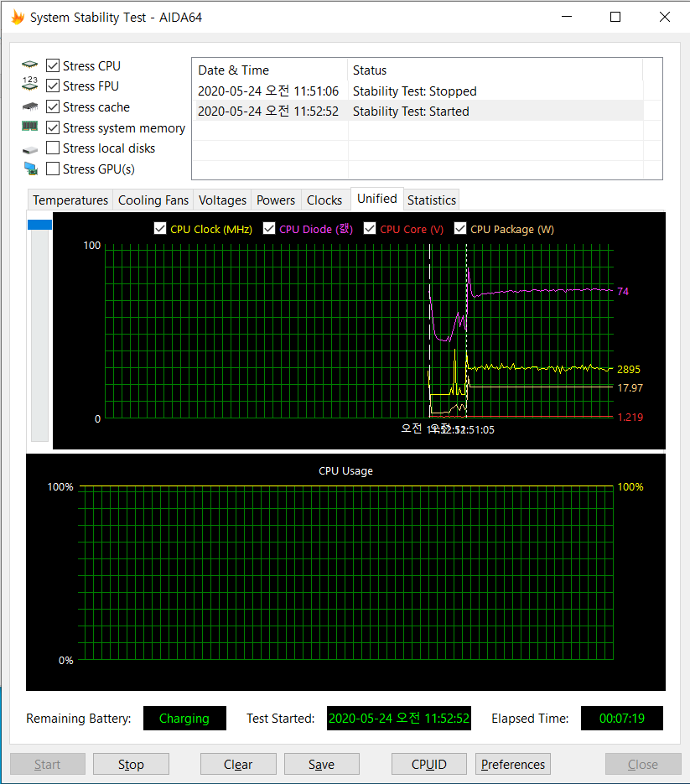Image resolution: width=690 pixels, height=784 pixels.
Task: Click the 17.97 CPU Package value
Action: [x=630, y=388]
